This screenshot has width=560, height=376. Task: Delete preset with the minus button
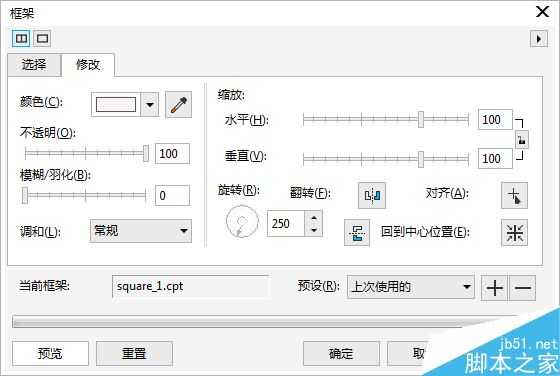[x=523, y=287]
